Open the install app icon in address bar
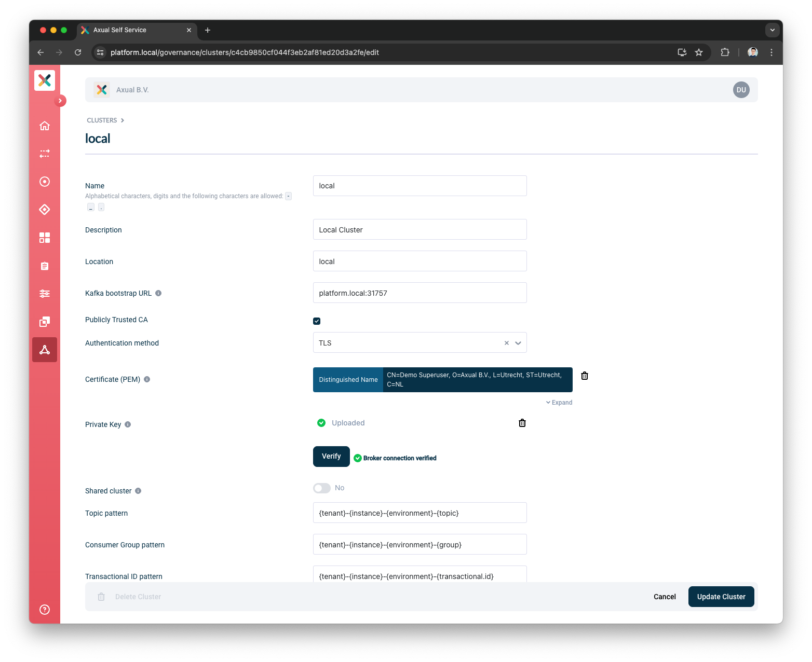 coord(682,52)
